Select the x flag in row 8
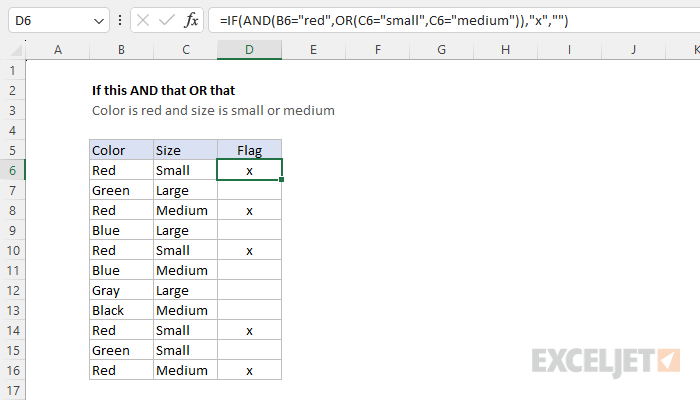The width and height of the screenshot is (700, 400). (249, 210)
